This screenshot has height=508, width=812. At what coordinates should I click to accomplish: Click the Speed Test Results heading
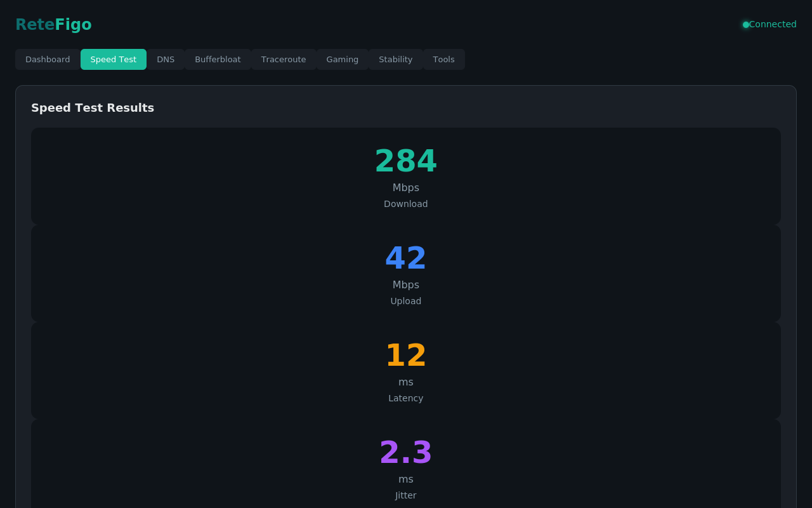(93, 108)
